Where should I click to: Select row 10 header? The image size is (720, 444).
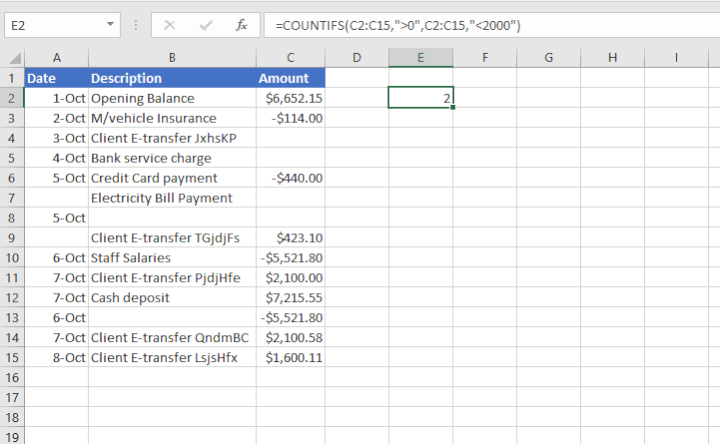point(11,258)
